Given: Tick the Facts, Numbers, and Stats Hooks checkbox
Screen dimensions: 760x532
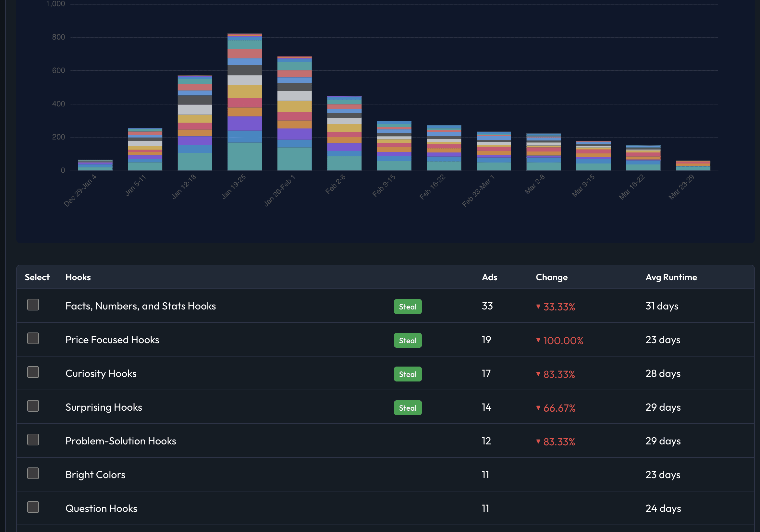Looking at the screenshot, I should (33, 305).
